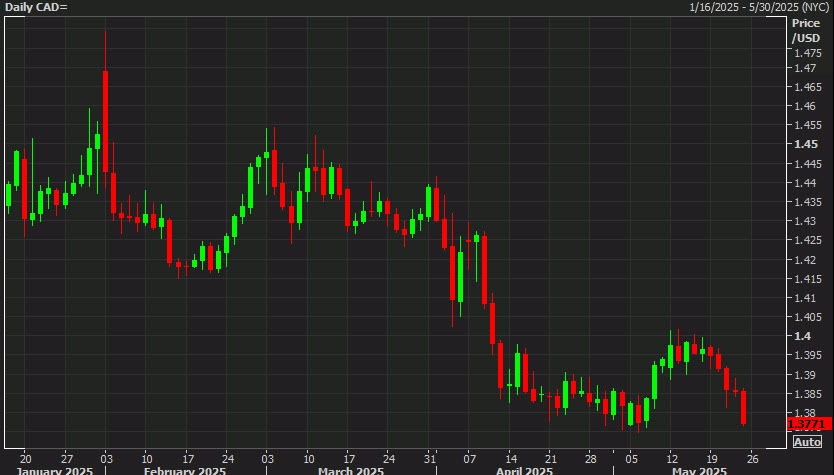Click the 1.425 price axis label
The image size is (834, 475).
pos(806,240)
